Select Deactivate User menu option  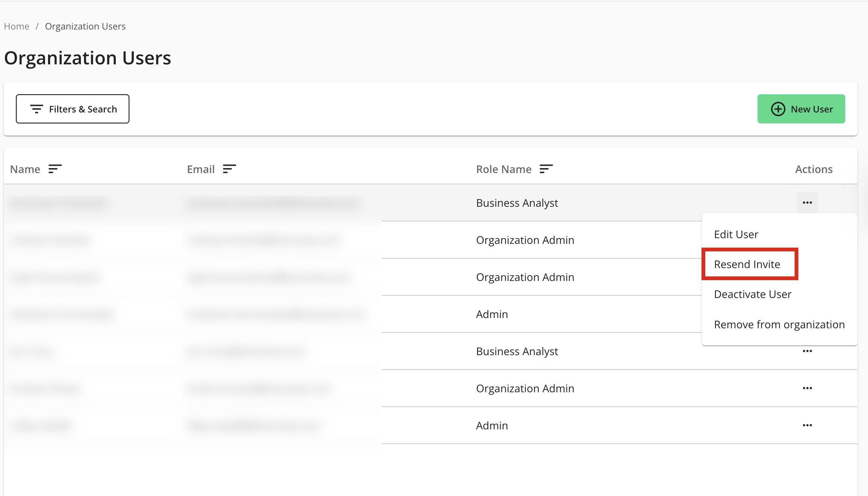coord(753,294)
